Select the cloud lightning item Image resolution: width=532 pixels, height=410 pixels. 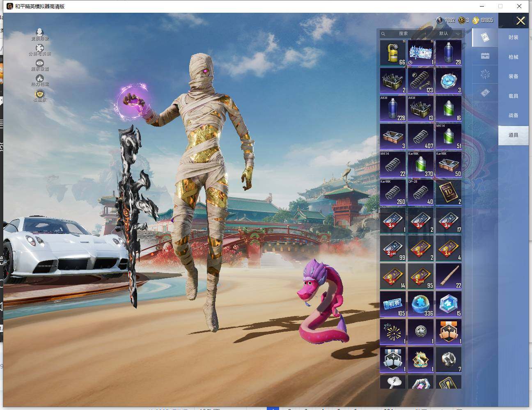[x=393, y=382]
